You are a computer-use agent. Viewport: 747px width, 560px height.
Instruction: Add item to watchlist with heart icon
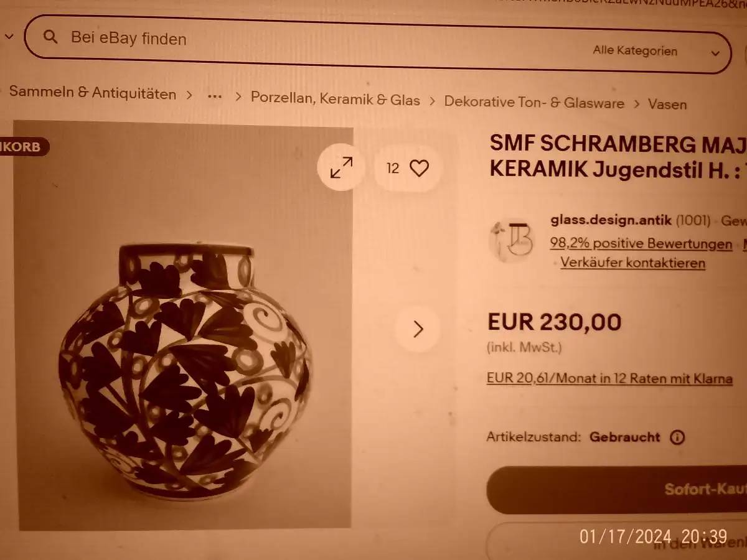419,168
